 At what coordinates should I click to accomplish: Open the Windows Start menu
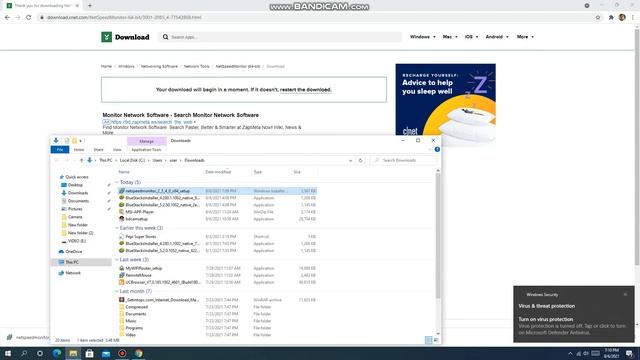8,353
